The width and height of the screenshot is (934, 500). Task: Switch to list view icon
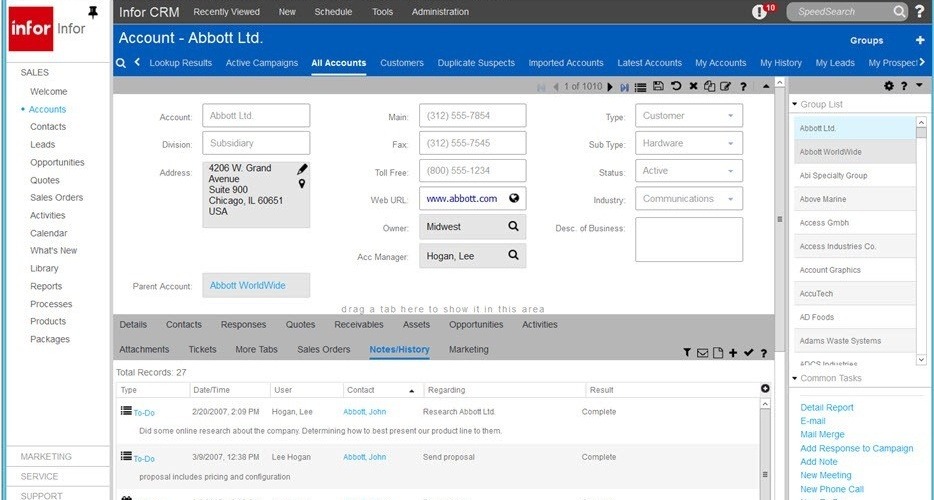click(640, 87)
